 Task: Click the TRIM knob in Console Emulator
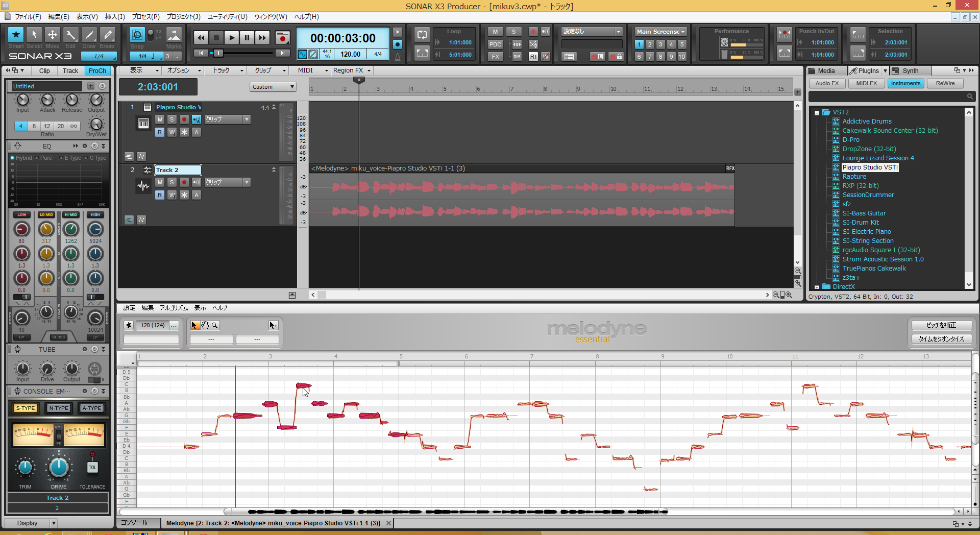25,467
